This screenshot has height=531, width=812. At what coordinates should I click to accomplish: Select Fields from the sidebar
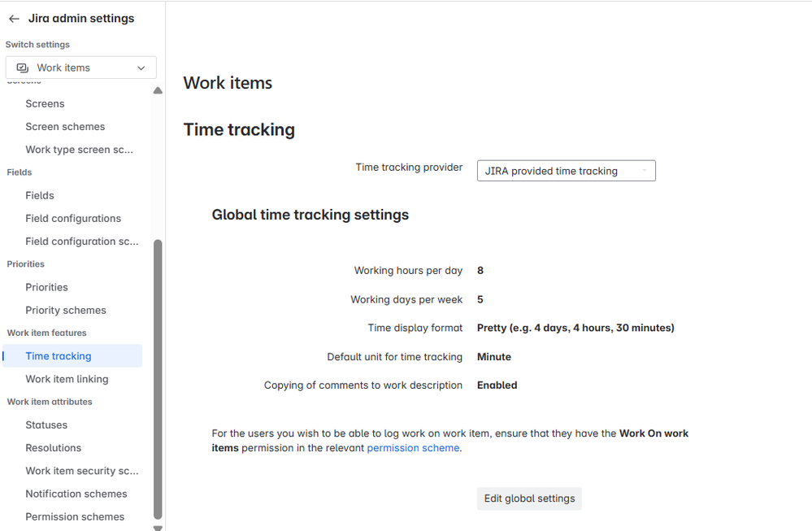pos(41,195)
